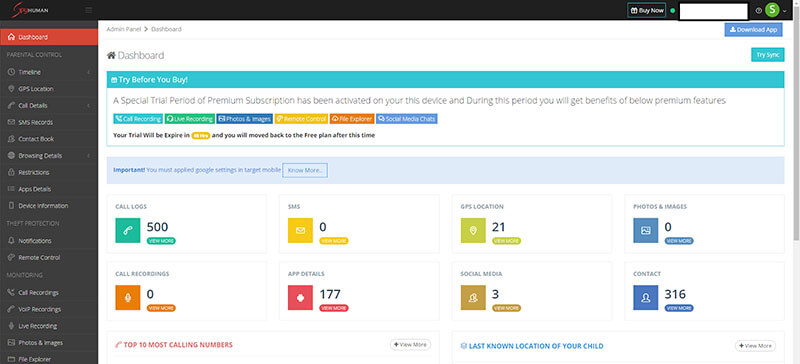Open Live Recording in the sidebar
The image size is (800, 364).
(49, 326)
